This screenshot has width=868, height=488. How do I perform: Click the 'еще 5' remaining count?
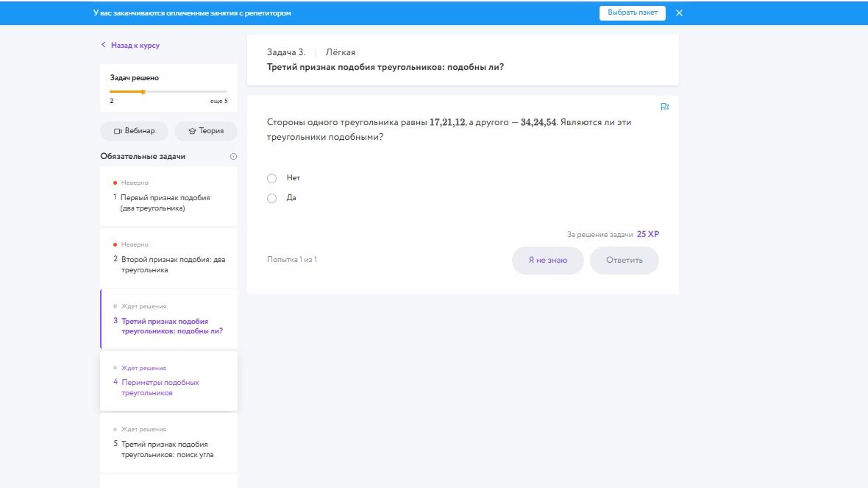click(x=218, y=102)
